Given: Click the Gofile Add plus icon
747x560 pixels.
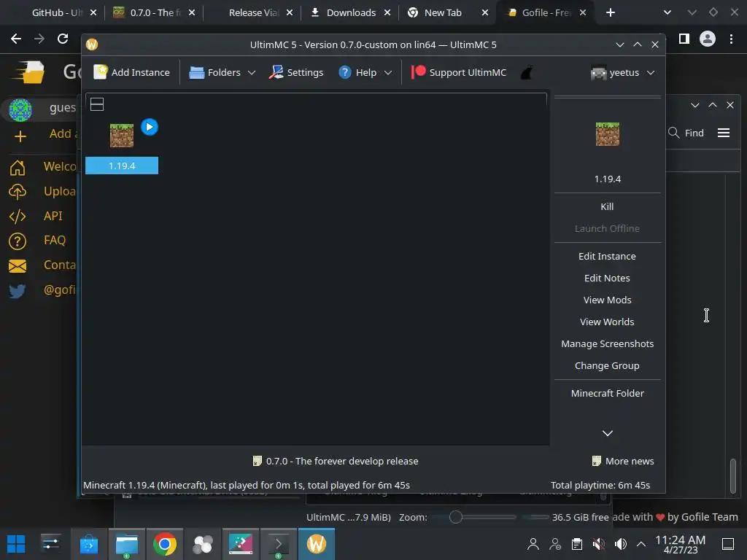Looking at the screenshot, I should pyautogui.click(x=20, y=136).
